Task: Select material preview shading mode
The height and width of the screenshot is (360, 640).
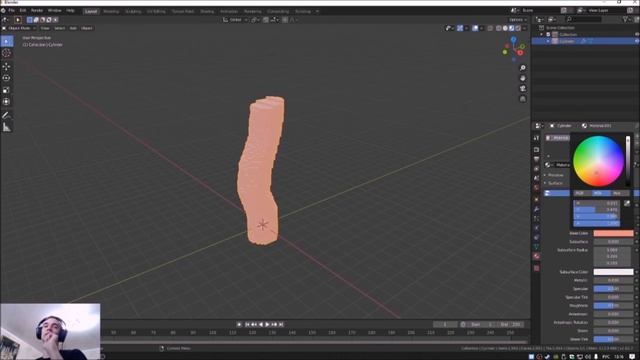Action: [511, 28]
